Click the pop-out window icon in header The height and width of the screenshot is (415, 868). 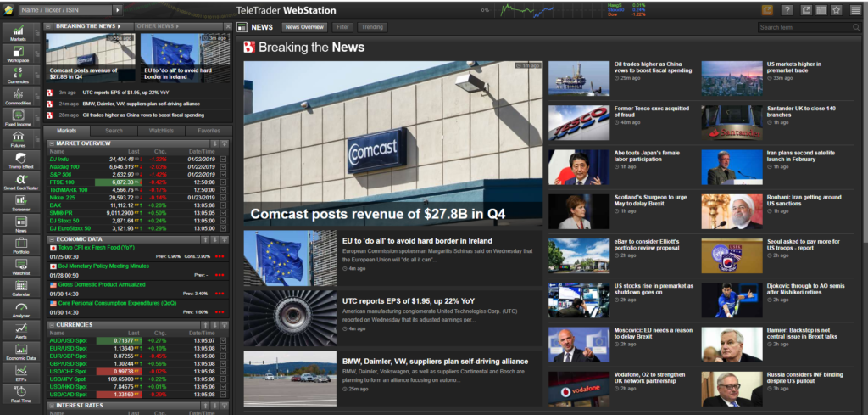tap(807, 10)
